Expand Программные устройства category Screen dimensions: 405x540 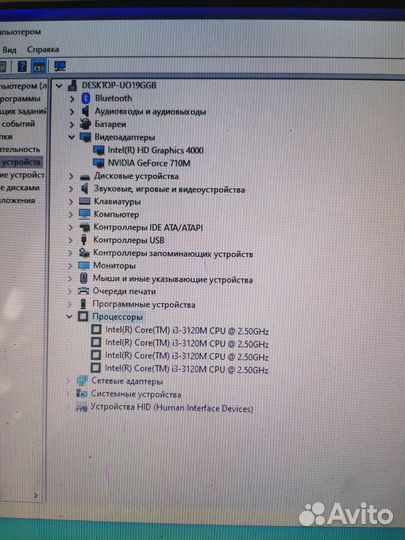(70, 304)
